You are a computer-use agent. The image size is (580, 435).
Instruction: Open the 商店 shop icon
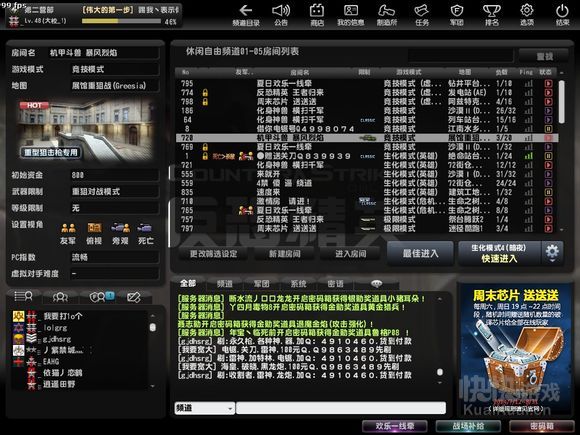pos(317,15)
